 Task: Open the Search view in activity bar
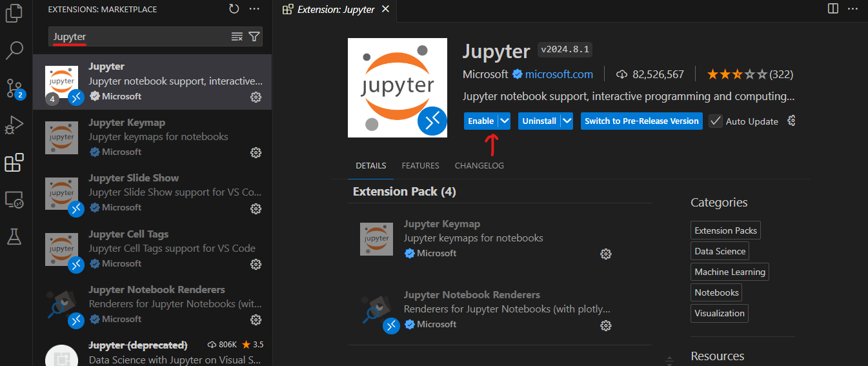[x=14, y=50]
